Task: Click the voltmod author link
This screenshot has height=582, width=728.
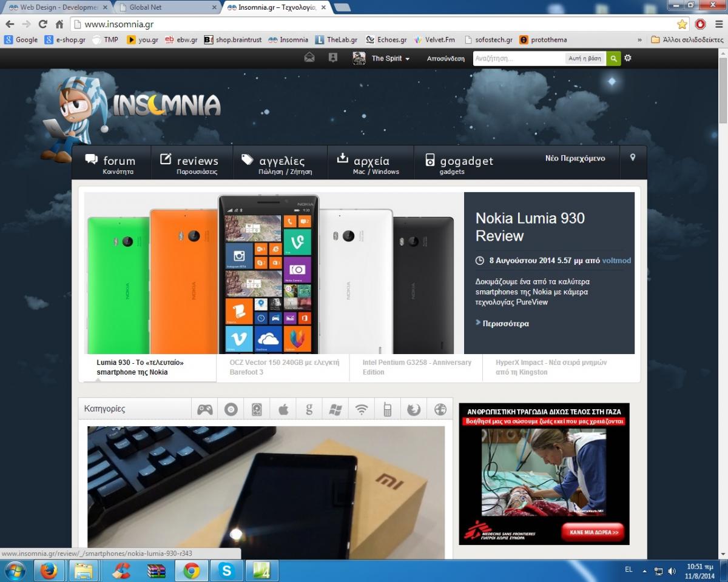Action: point(616,261)
